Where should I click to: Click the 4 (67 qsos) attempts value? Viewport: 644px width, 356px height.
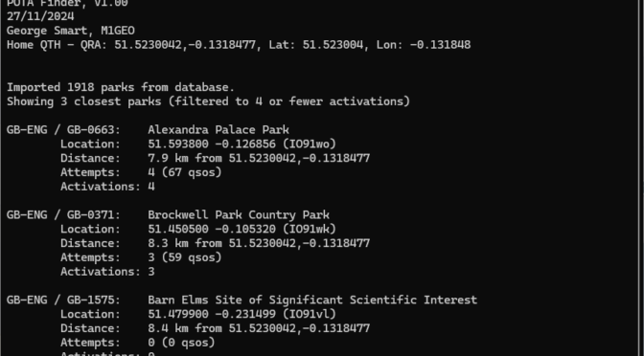coord(185,172)
